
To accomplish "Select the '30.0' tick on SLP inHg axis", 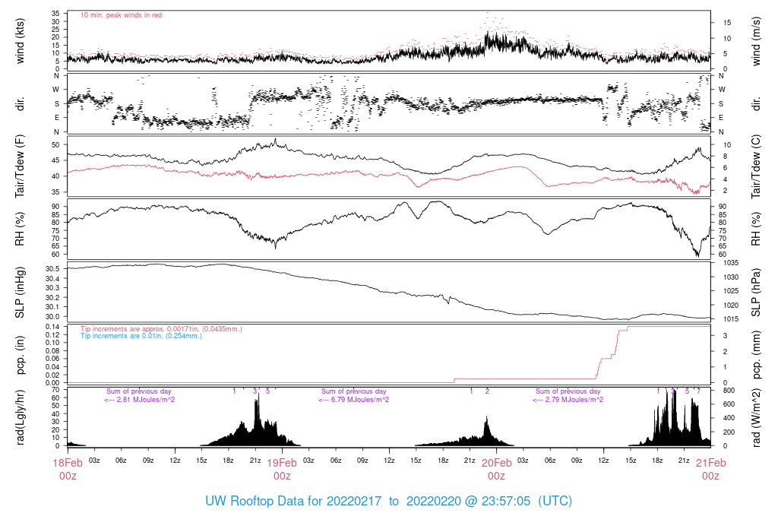I will (x=52, y=317).
